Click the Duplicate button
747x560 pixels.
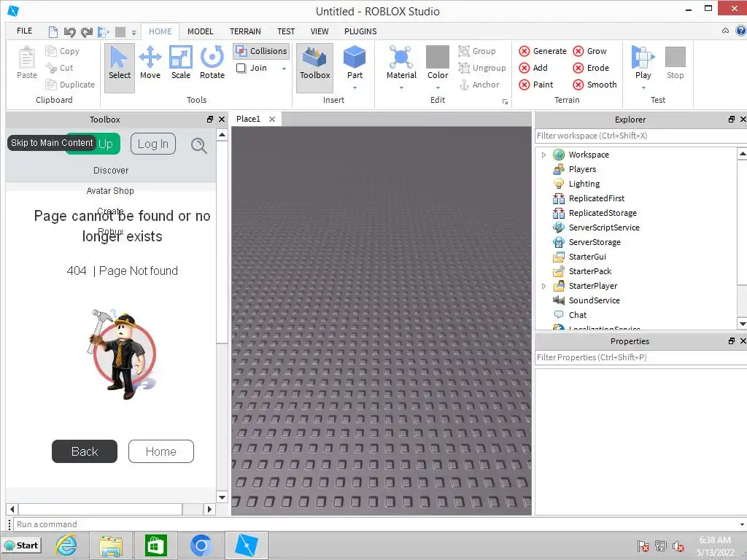click(x=70, y=85)
